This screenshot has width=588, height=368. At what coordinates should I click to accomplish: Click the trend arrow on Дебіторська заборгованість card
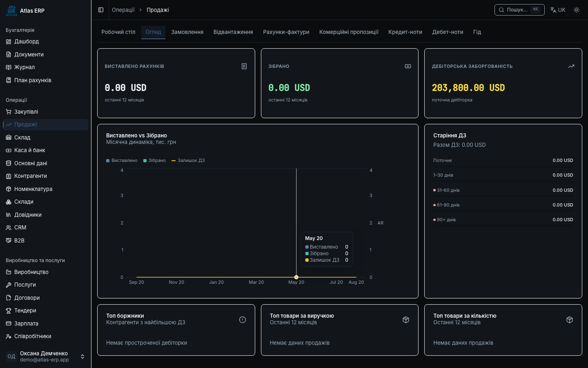(571, 66)
